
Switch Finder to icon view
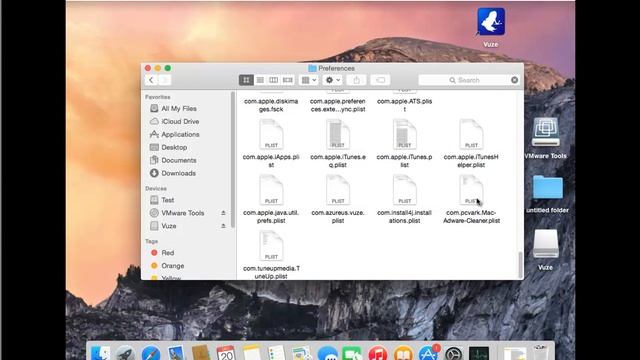246,80
